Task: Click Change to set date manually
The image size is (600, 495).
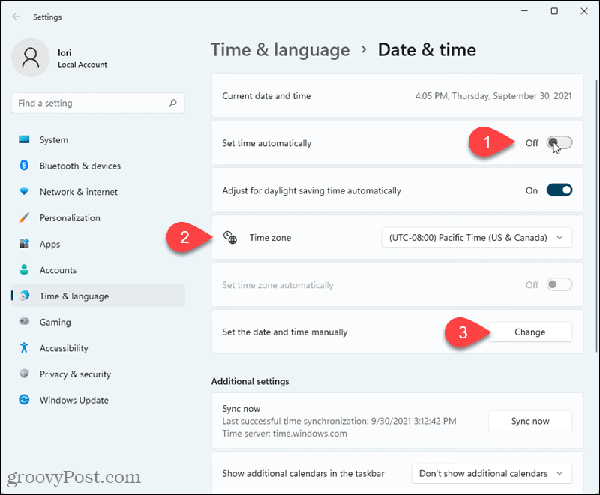Action: (529, 331)
